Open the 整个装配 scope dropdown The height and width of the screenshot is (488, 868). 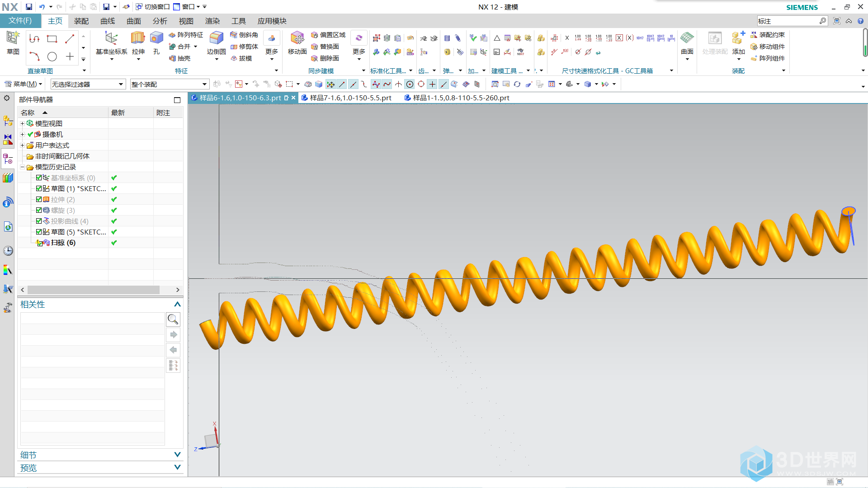pos(169,84)
